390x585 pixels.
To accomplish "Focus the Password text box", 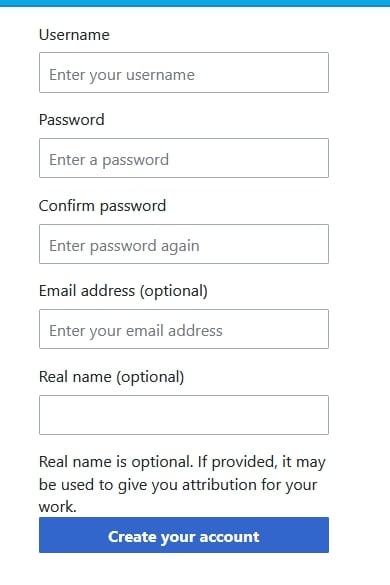I will pos(184,158).
